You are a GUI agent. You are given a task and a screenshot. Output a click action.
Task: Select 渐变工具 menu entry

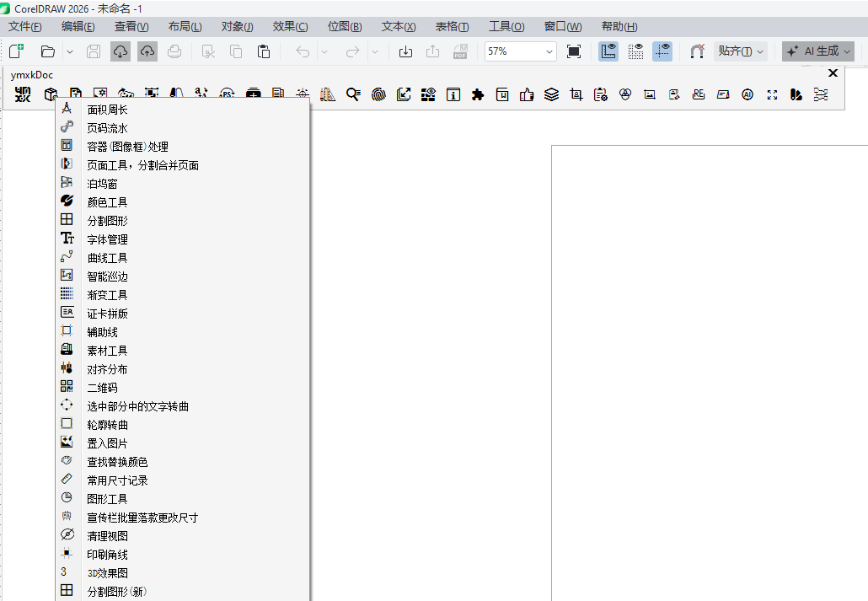click(183, 295)
